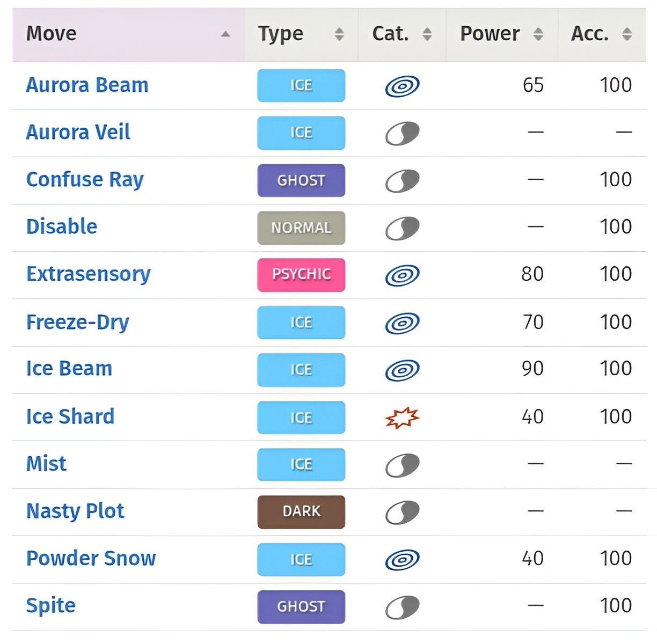Image resolution: width=657 pixels, height=644 pixels.
Task: Open the Confuse Ray move link
Action: click(x=85, y=180)
